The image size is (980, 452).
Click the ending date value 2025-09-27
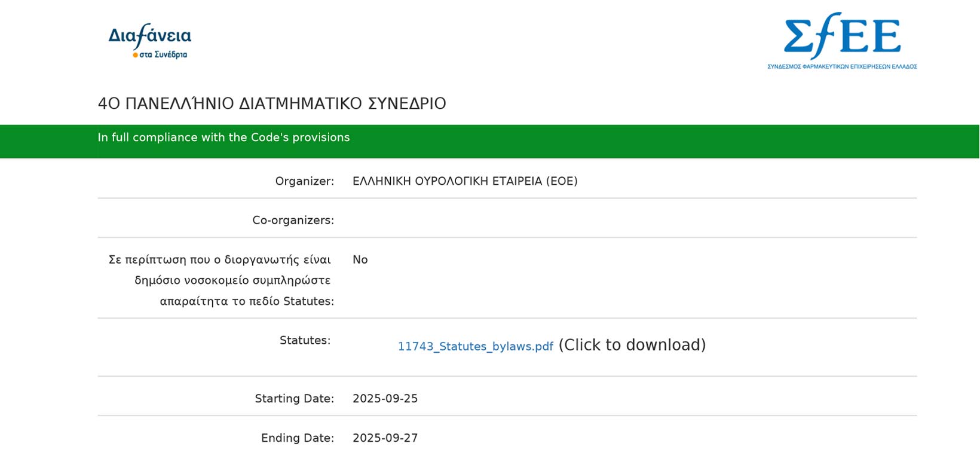point(385,438)
